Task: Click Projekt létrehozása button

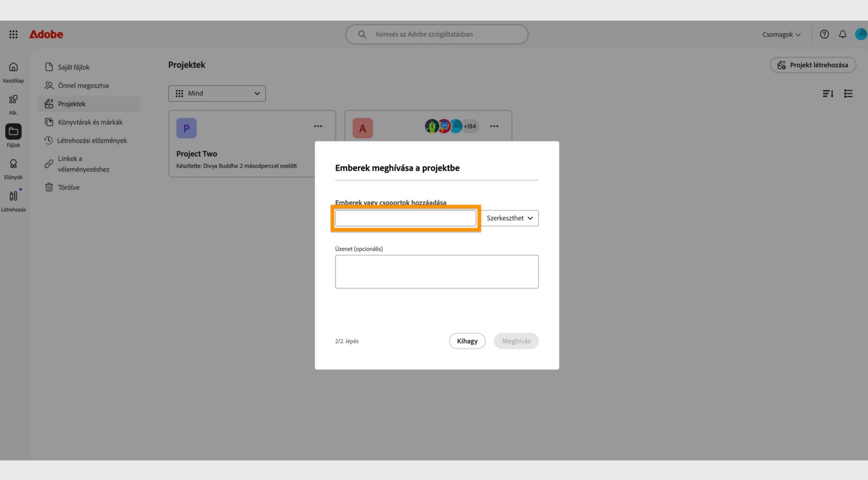Action: tap(813, 65)
